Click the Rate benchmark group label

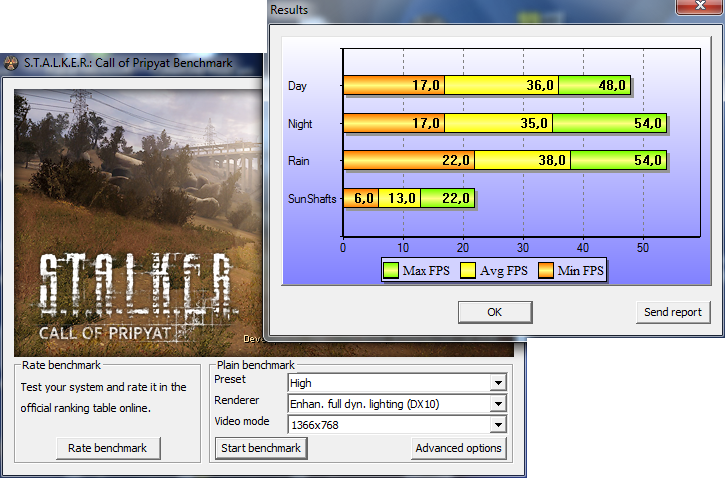point(61,365)
